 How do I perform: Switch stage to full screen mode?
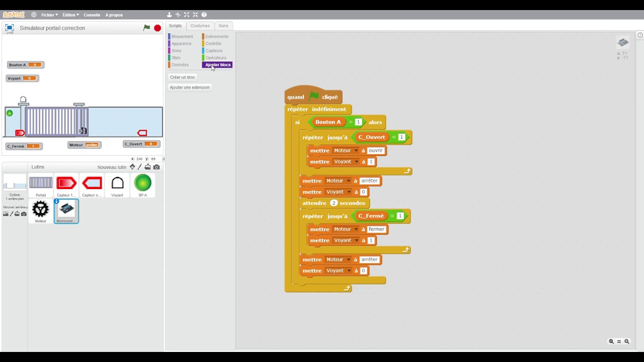pos(10,28)
